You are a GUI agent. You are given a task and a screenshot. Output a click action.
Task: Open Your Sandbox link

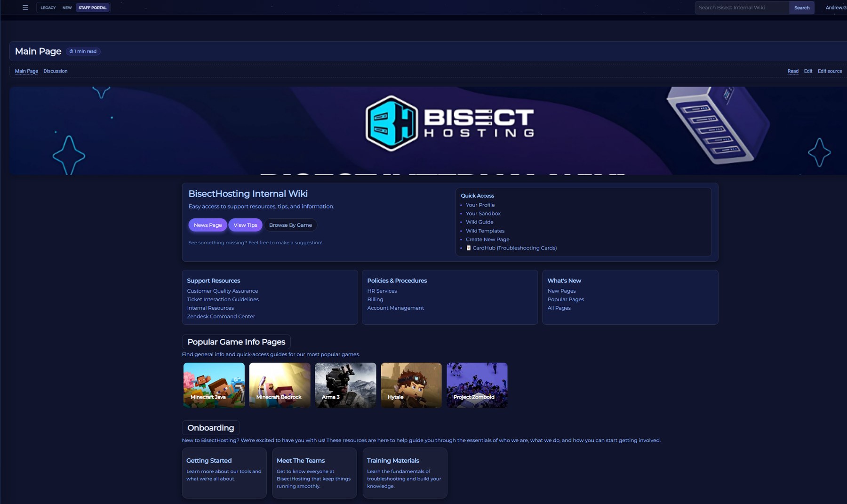click(483, 214)
